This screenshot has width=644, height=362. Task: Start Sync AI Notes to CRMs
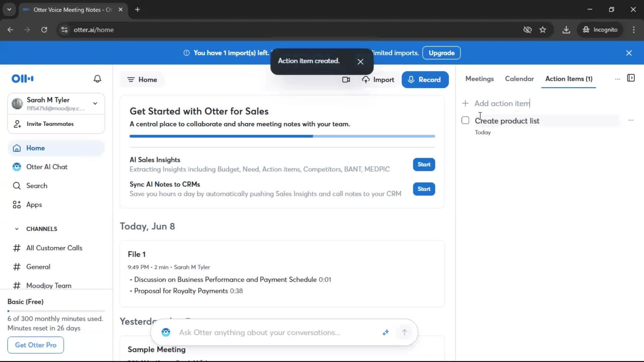click(x=424, y=189)
